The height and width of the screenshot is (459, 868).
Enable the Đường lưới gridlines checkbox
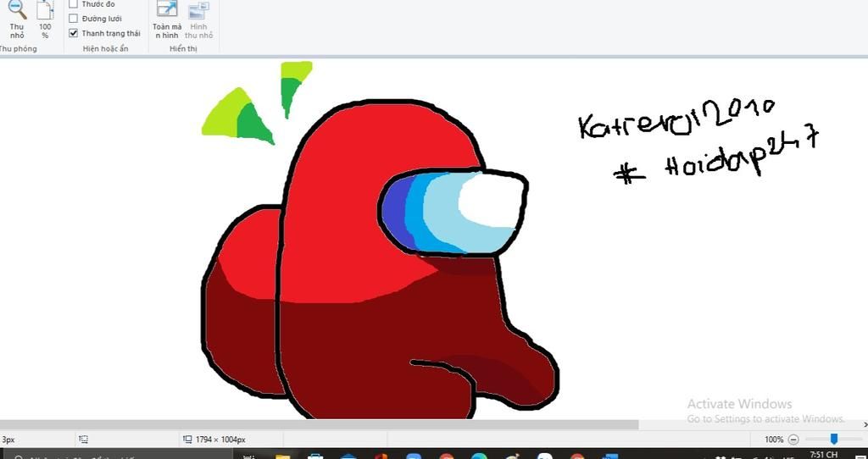point(73,19)
